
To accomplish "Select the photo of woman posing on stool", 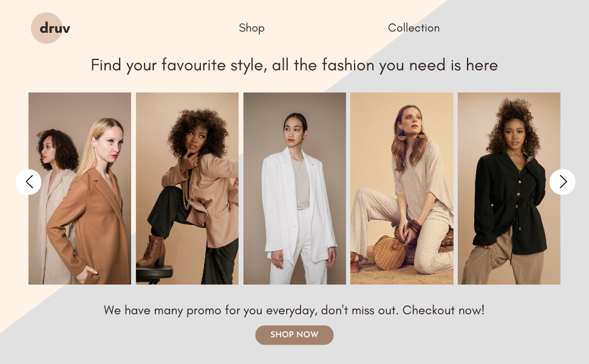I will (x=187, y=189).
